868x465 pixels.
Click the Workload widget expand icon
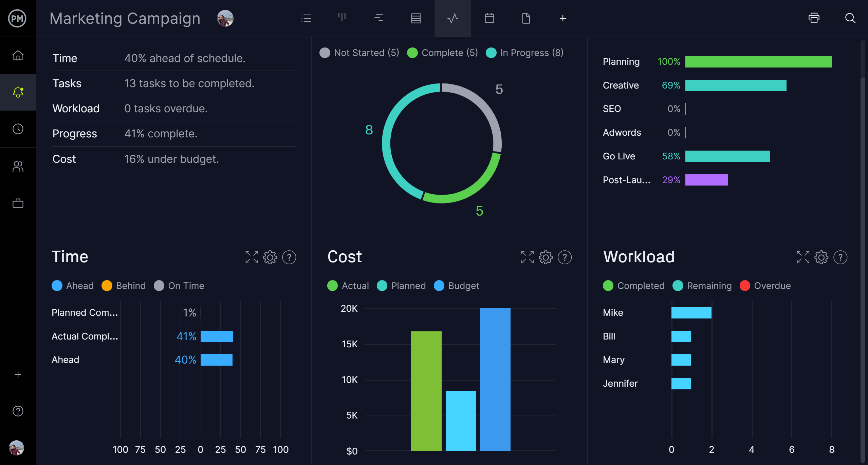tap(802, 257)
